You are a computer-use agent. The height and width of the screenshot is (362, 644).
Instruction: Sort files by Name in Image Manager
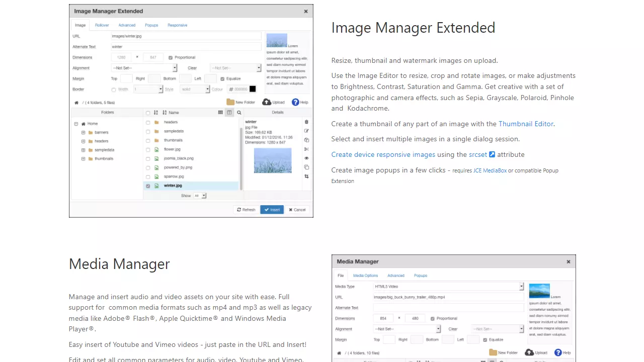171,113
